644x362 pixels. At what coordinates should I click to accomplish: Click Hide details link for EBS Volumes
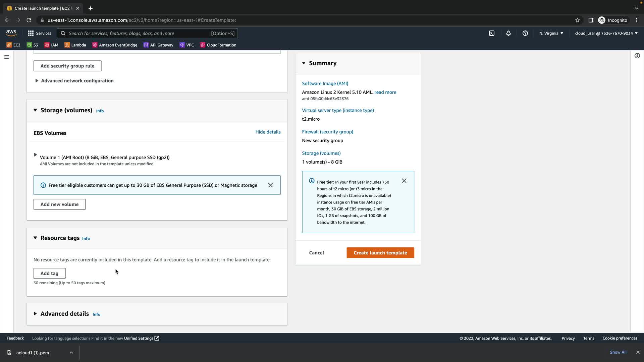268,132
